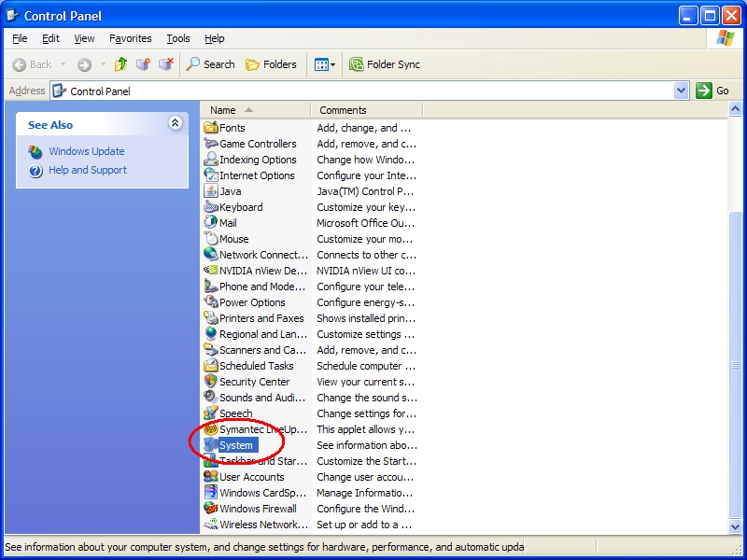Open the Tools menu
Screen dimensions: 747x560
[x=177, y=38]
